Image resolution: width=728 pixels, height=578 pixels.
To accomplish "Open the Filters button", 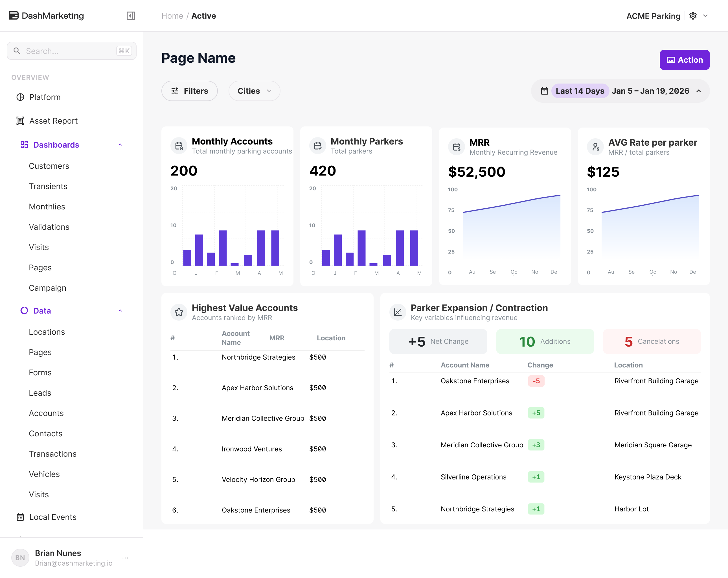I will [x=189, y=91].
